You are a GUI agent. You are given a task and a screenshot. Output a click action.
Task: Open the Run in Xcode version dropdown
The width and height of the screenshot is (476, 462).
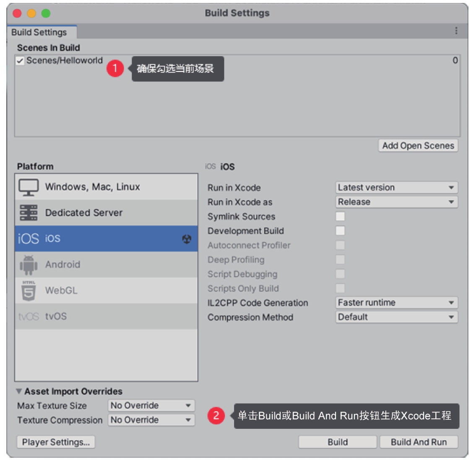(396, 188)
